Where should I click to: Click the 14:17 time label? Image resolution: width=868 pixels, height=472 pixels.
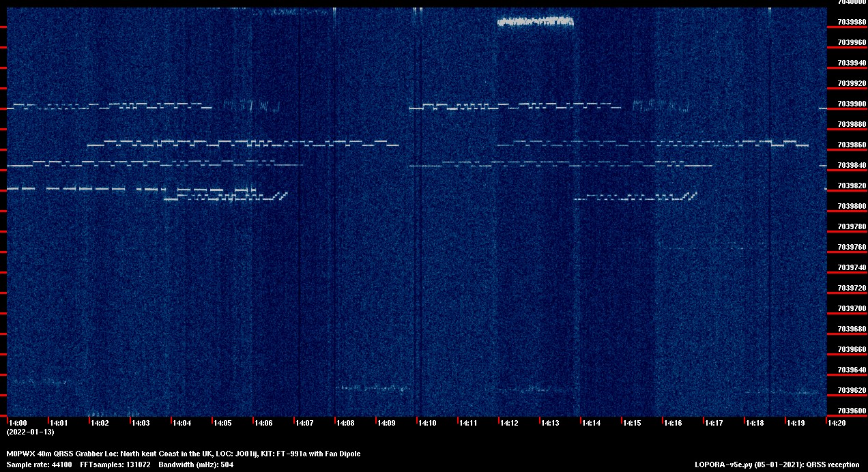[714, 424]
